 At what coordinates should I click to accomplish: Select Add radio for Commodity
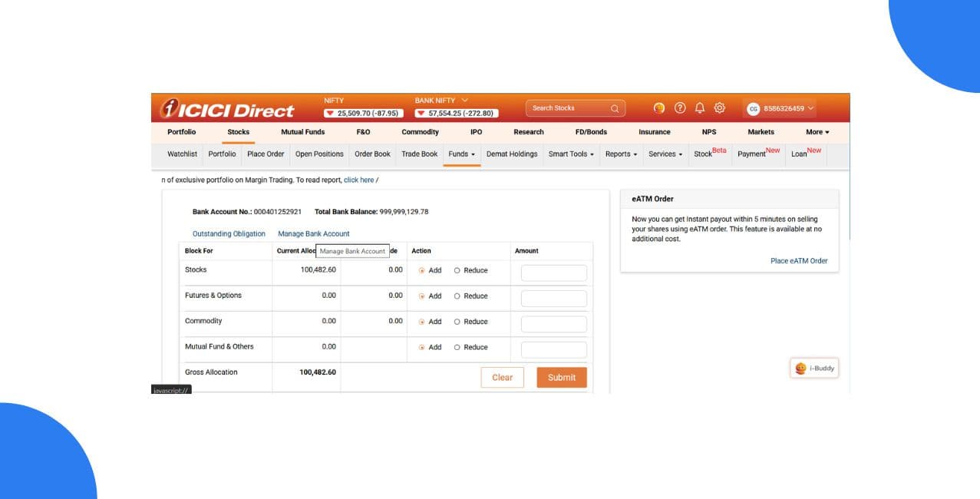pyautogui.click(x=422, y=322)
